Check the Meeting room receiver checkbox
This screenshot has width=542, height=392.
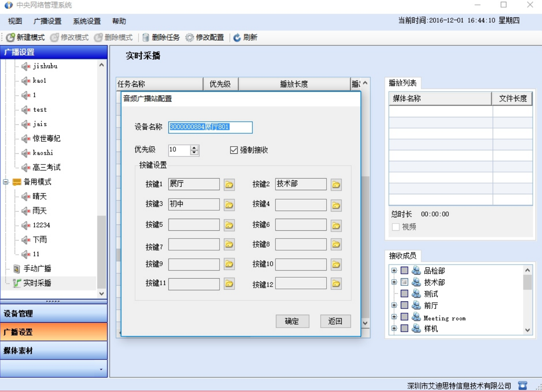coord(404,317)
